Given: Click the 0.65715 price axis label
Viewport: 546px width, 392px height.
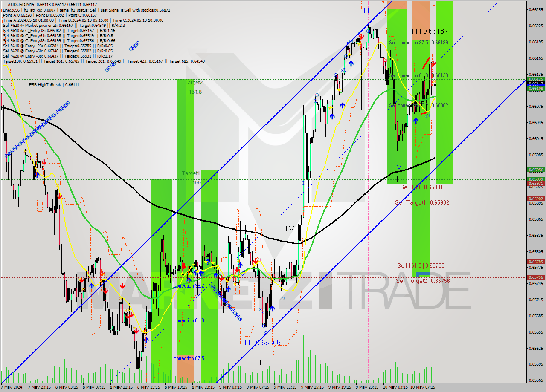Looking at the screenshot, I should click(x=536, y=300).
